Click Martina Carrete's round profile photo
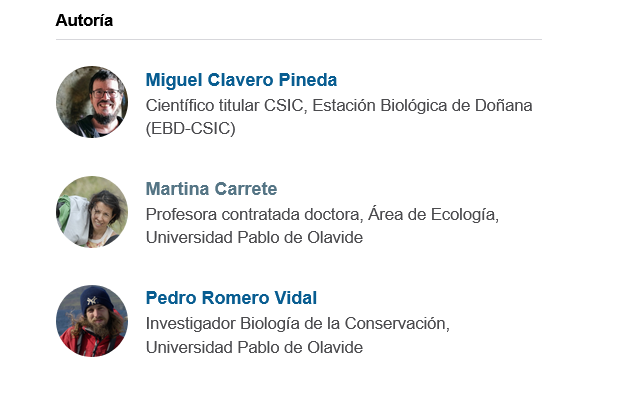 pos(92,212)
